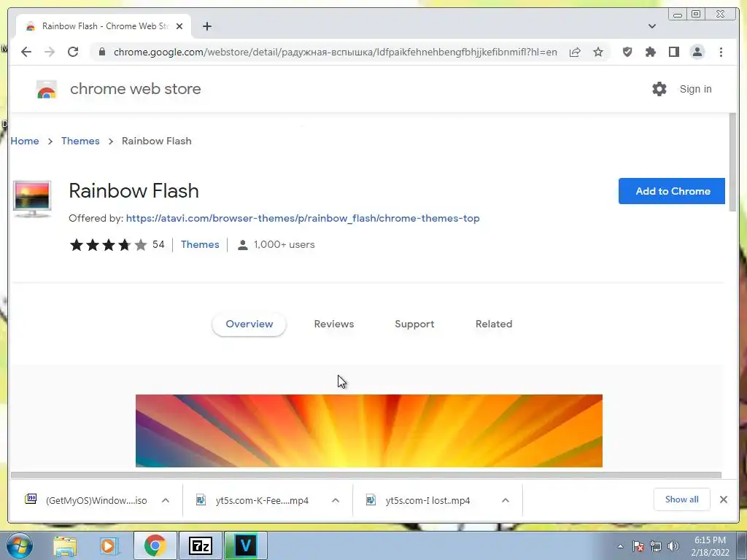Viewport: 747px width, 560px height.
Task: Open Web Store settings gear
Action: tap(659, 89)
